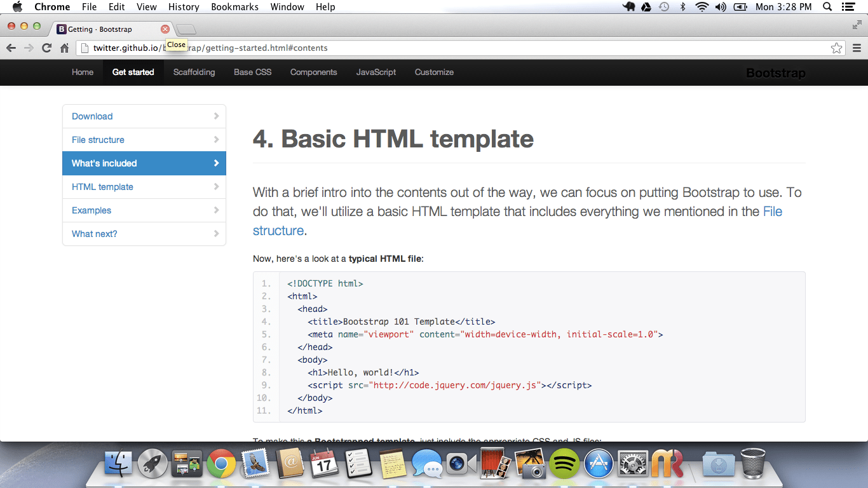Click the volume icon in the menu bar

pyautogui.click(x=721, y=7)
